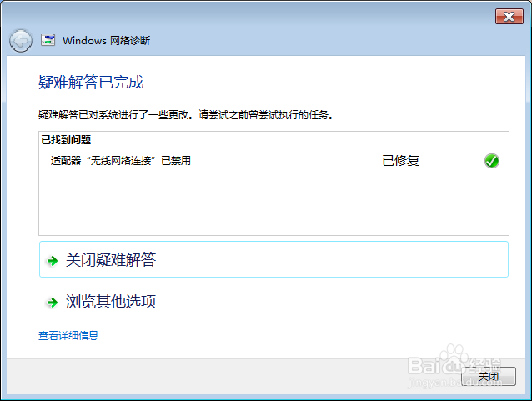Open the 查看详细信息 link
The width and height of the screenshot is (532, 401).
pyautogui.click(x=68, y=335)
